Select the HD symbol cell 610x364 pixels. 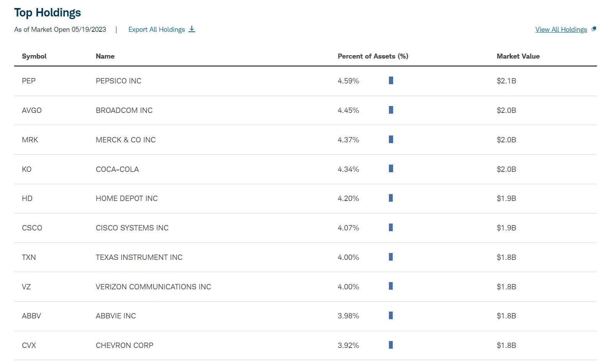pyautogui.click(x=27, y=198)
